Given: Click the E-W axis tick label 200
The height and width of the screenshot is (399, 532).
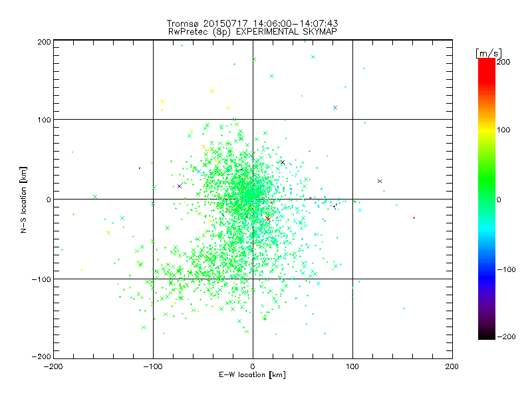Looking at the screenshot, I should coord(452,366).
